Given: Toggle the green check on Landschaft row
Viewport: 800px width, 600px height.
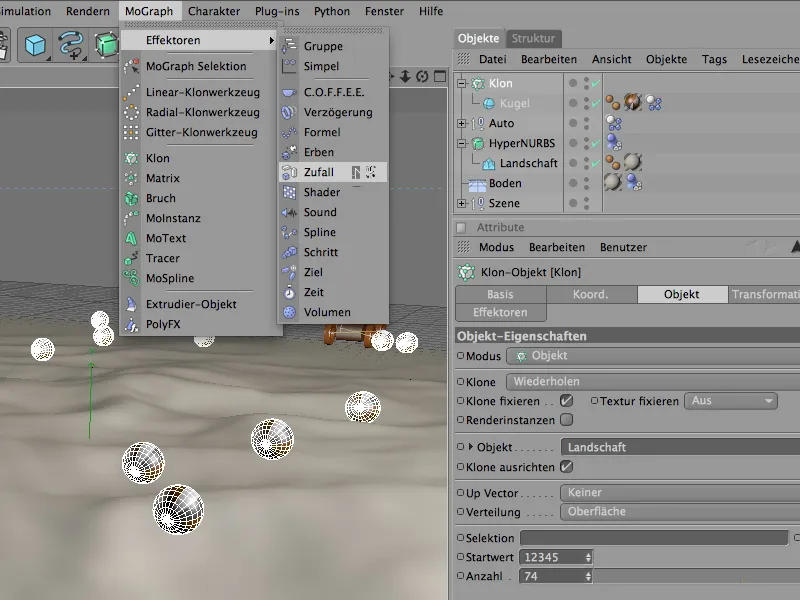Looking at the screenshot, I should coord(596,163).
